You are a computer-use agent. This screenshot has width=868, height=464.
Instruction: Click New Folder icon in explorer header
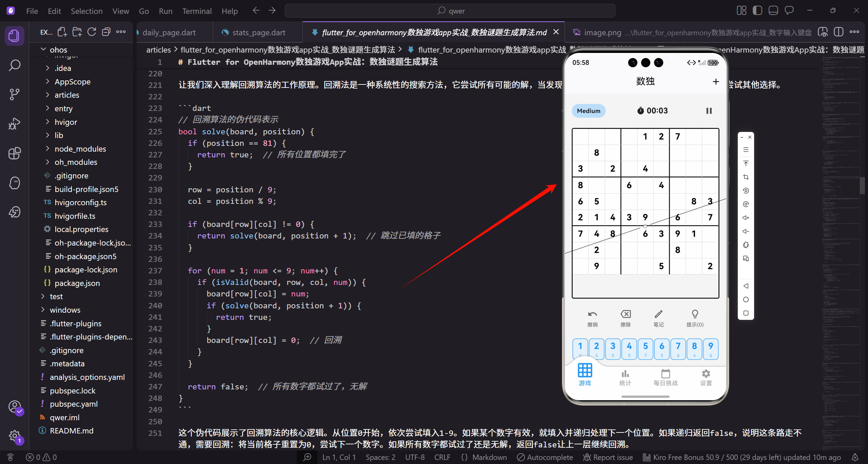(77, 32)
